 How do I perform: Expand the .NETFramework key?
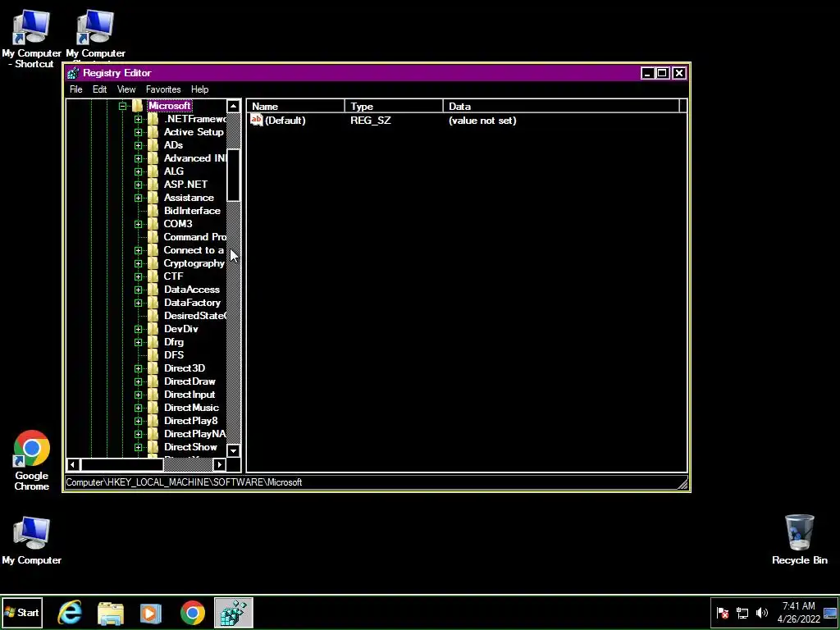click(x=138, y=119)
